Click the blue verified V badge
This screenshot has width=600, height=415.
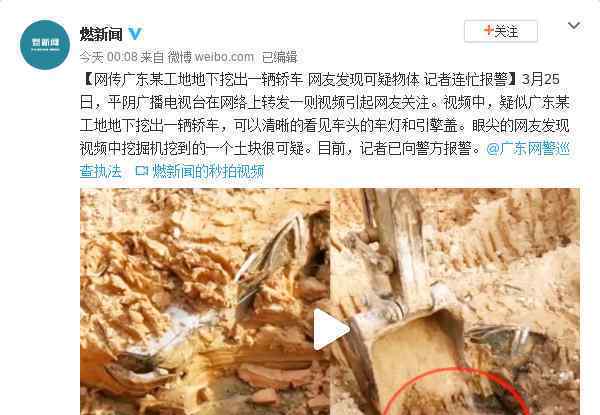point(135,34)
